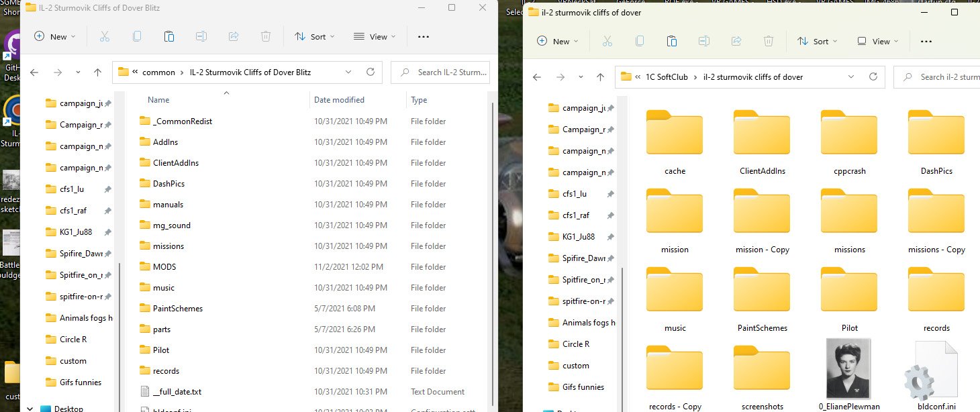Screen dimensions: 980x412
Task: Open the View dropdown in the right Explorer window
Action: [877, 42]
